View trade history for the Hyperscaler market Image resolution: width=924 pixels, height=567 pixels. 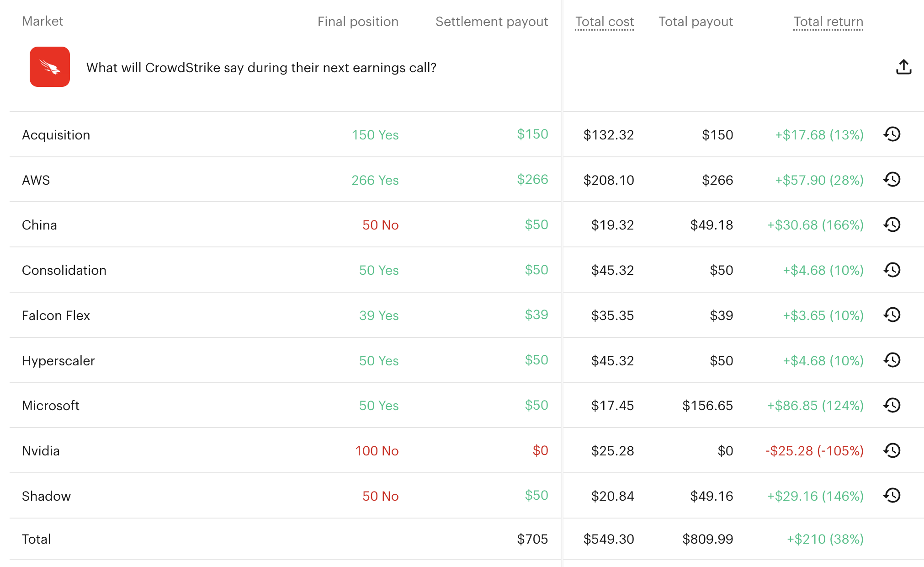point(892,360)
